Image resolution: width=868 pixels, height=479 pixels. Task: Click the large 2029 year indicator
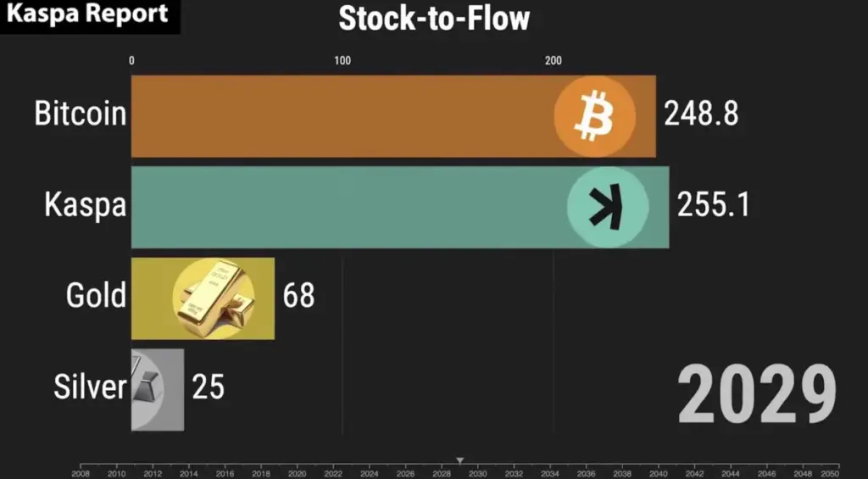click(x=757, y=397)
